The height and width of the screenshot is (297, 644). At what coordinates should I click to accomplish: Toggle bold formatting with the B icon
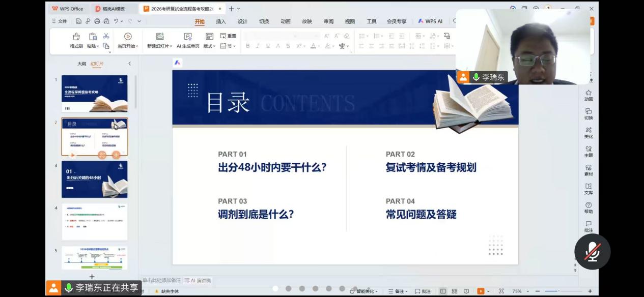(x=247, y=46)
